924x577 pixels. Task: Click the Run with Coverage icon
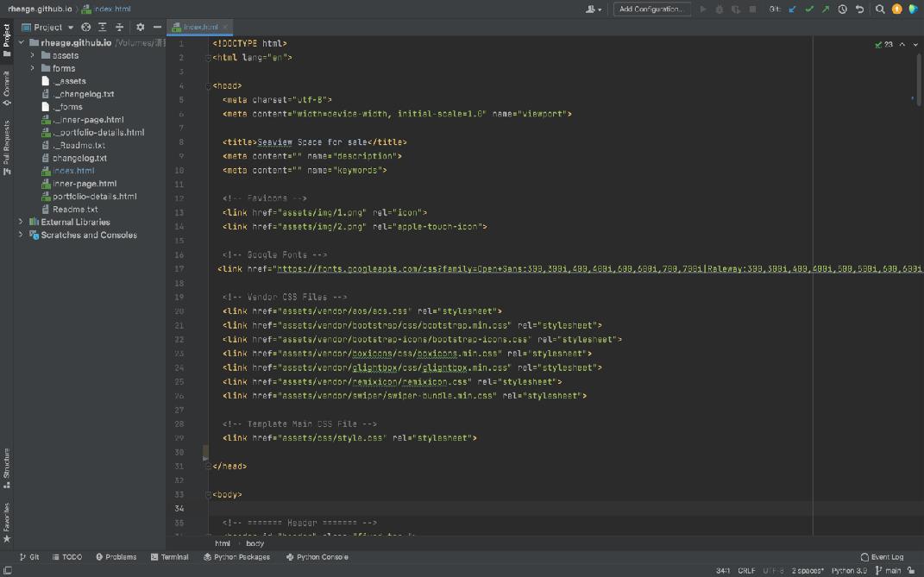coord(735,9)
